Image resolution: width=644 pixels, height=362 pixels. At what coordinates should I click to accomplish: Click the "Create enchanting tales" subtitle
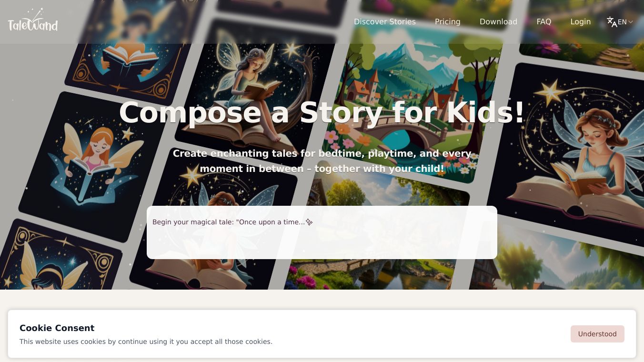pyautogui.click(x=322, y=161)
